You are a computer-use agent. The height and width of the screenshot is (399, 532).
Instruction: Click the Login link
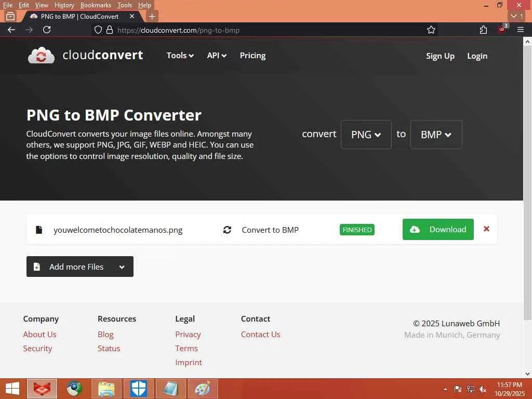[477, 56]
